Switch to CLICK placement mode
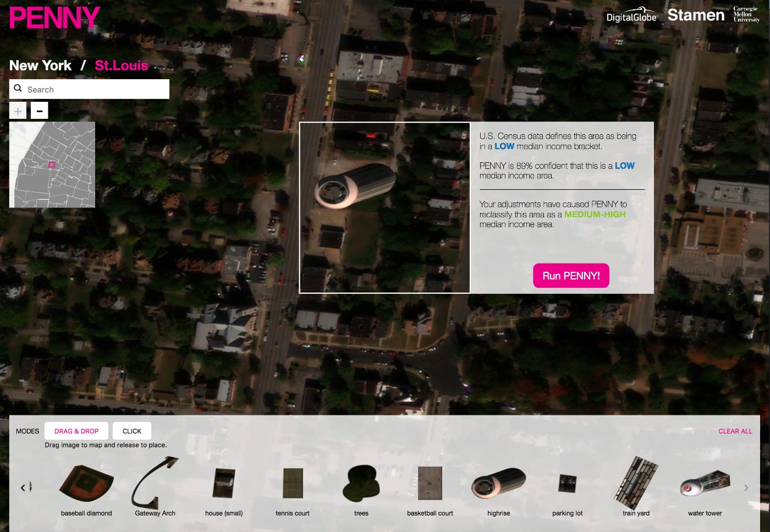Viewport: 770px width, 532px height. 131,431
